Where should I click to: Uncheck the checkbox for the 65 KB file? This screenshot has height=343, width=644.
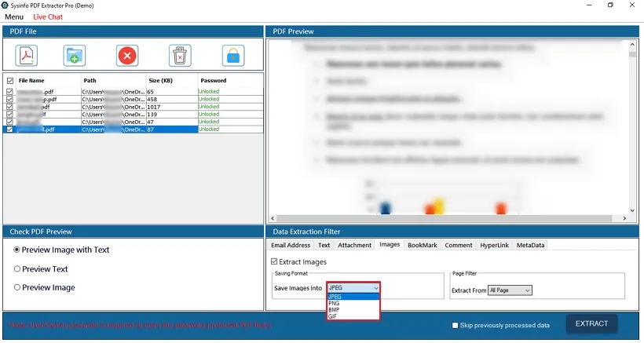[9, 92]
